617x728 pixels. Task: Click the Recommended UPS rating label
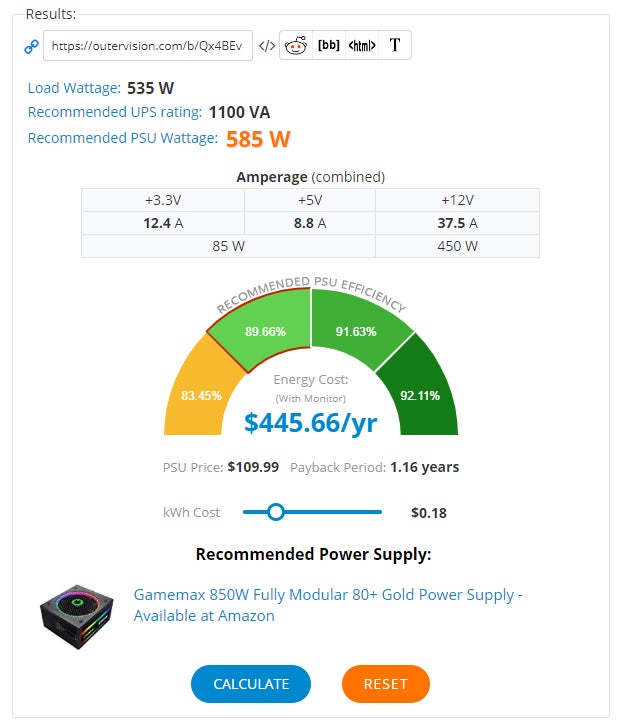(x=114, y=112)
